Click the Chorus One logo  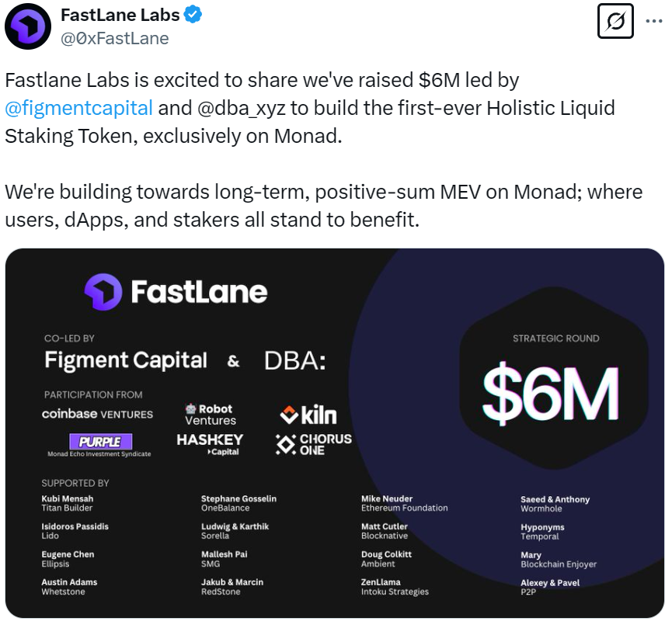[x=314, y=444]
